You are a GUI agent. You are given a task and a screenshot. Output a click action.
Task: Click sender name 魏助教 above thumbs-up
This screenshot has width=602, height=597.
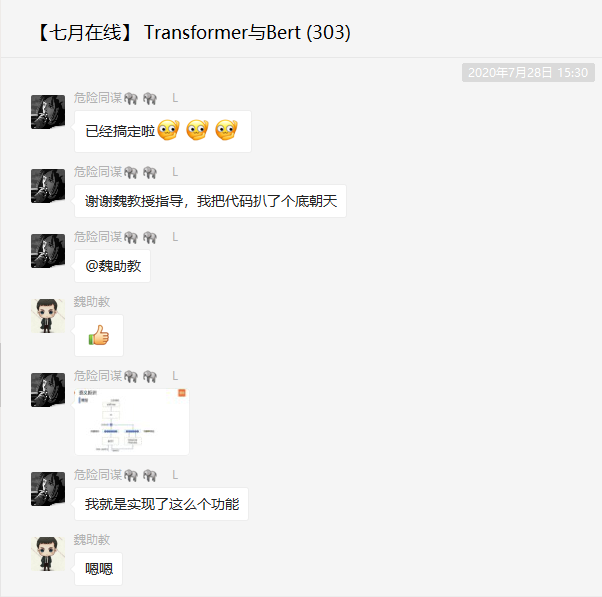pyautogui.click(x=92, y=302)
